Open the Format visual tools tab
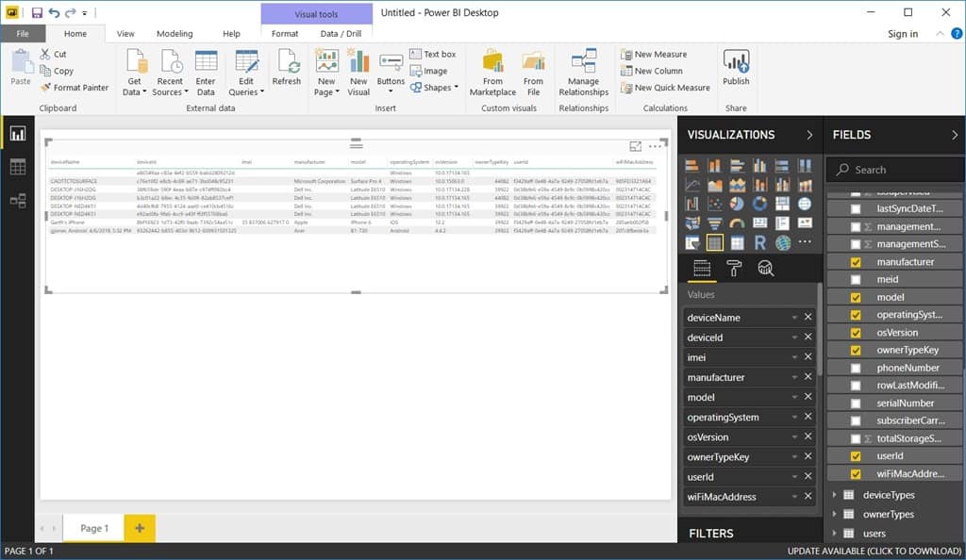 pos(285,34)
